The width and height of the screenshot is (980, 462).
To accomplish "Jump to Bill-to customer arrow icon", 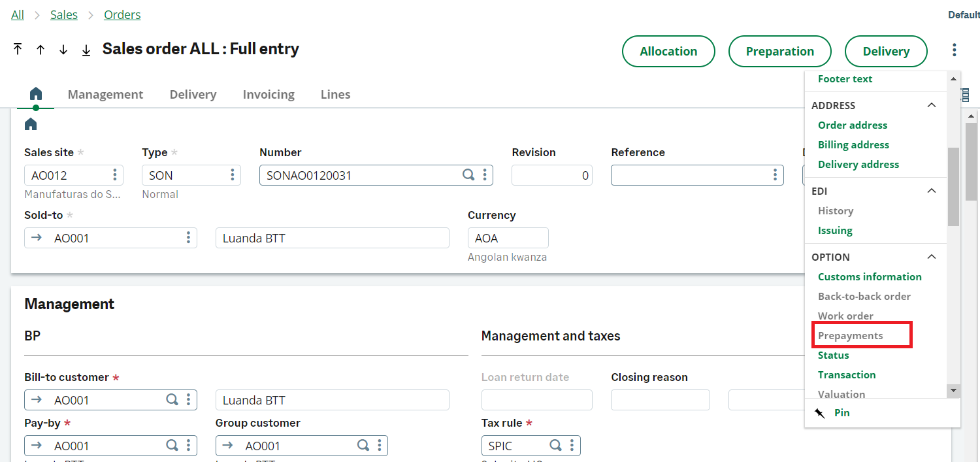I will click(x=37, y=400).
